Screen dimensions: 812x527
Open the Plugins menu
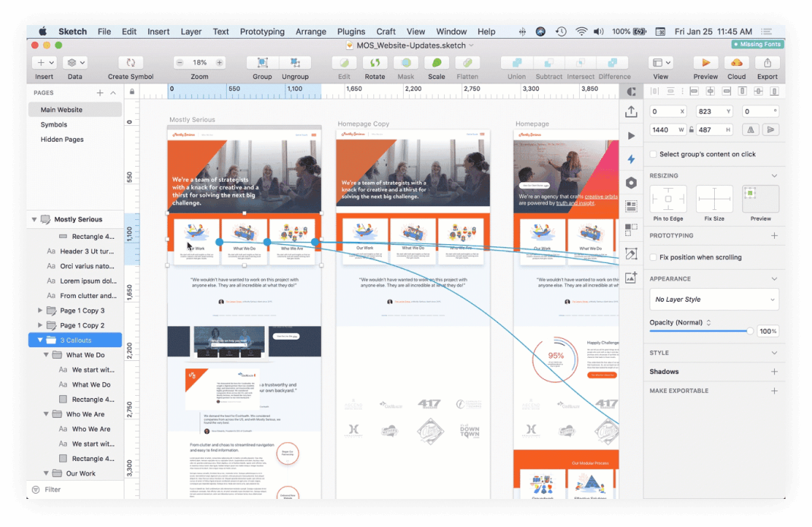click(x=351, y=32)
